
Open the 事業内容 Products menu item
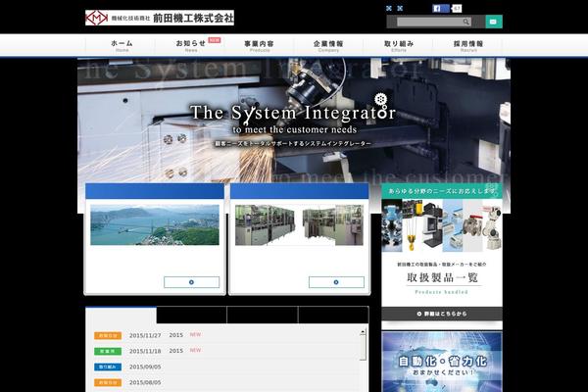(x=260, y=45)
